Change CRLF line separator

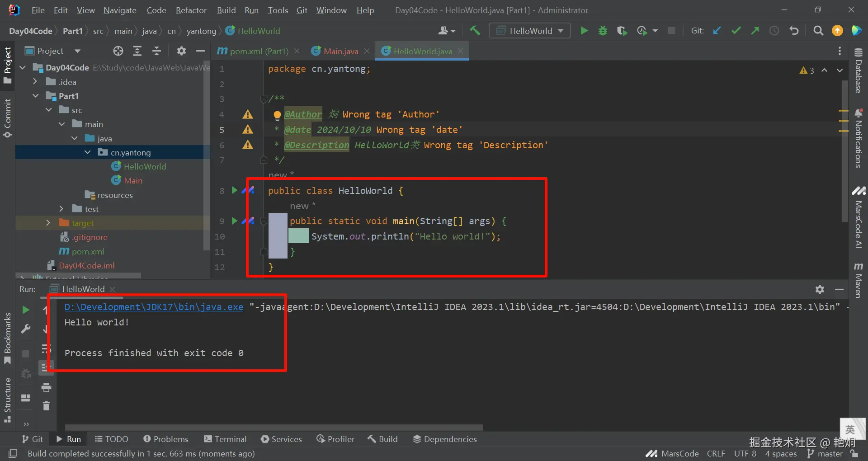click(x=716, y=454)
